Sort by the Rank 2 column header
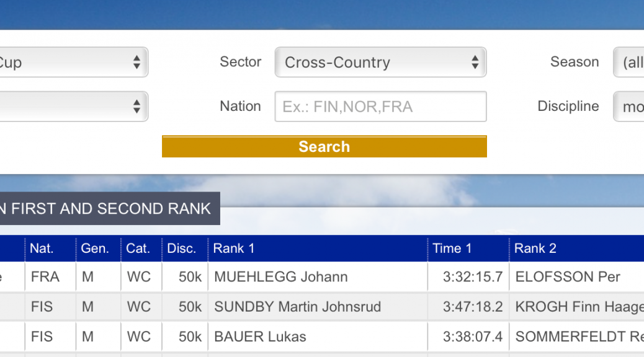 pyautogui.click(x=535, y=249)
